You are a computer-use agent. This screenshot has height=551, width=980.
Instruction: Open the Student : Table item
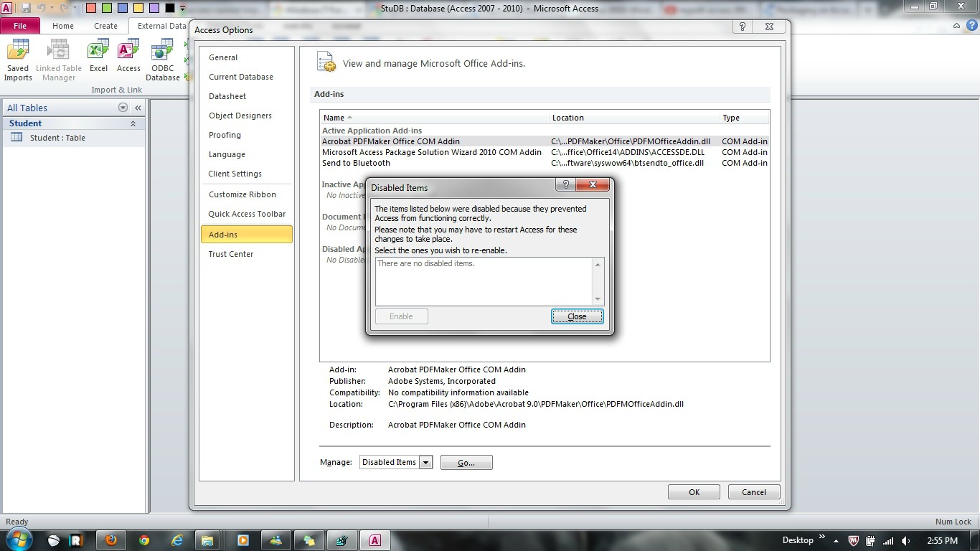click(57, 138)
